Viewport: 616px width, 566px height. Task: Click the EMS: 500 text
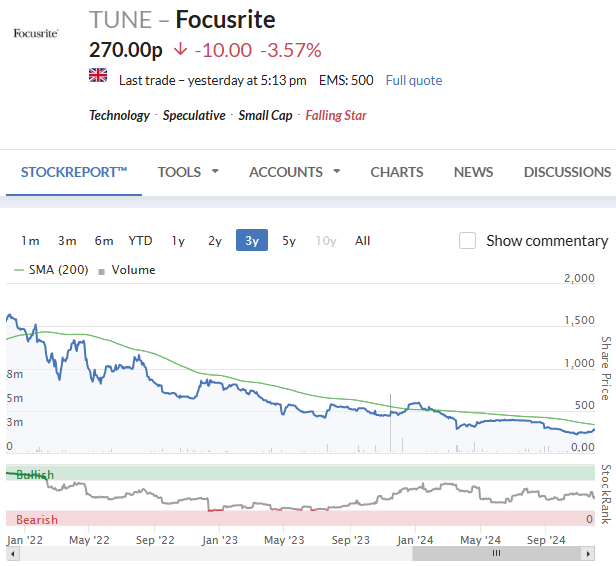pyautogui.click(x=346, y=80)
